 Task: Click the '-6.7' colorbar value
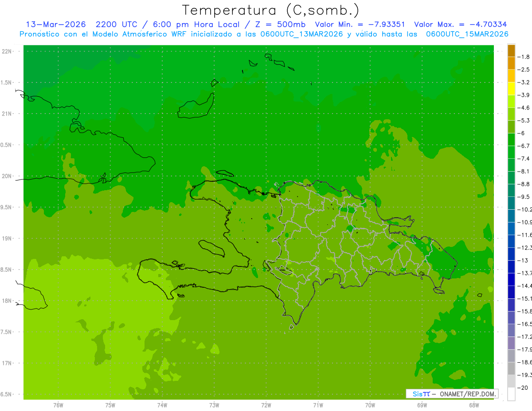[x=524, y=146]
